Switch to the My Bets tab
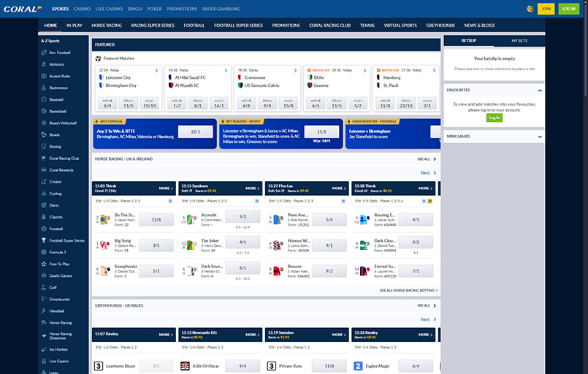This screenshot has width=588, height=374. point(519,41)
